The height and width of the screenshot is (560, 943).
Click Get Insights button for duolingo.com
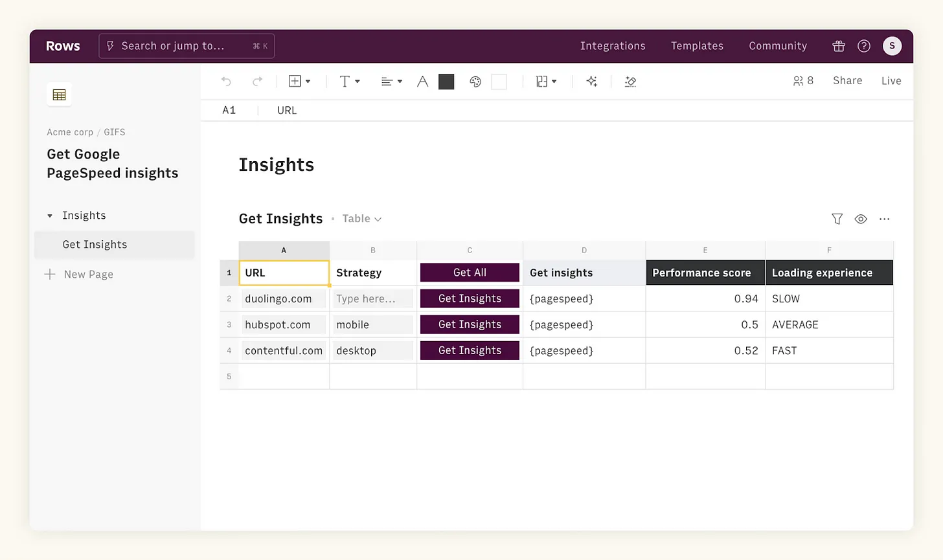(x=470, y=298)
